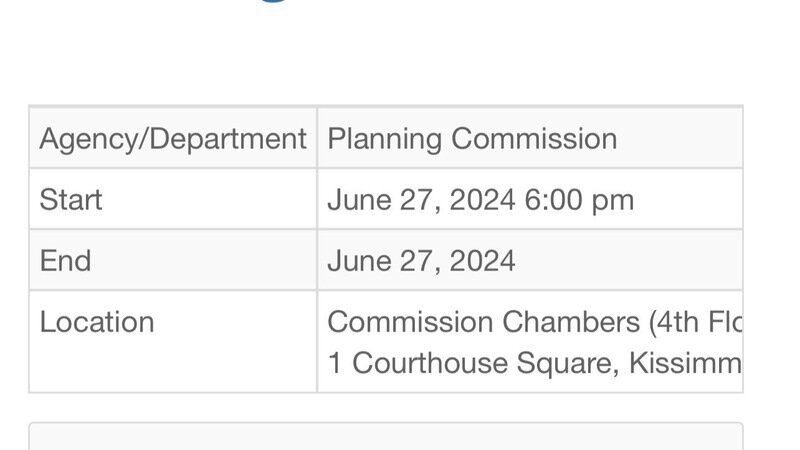Click the 1 Courthouse Square address line
Screen dimensions: 800x450
pos(535,363)
